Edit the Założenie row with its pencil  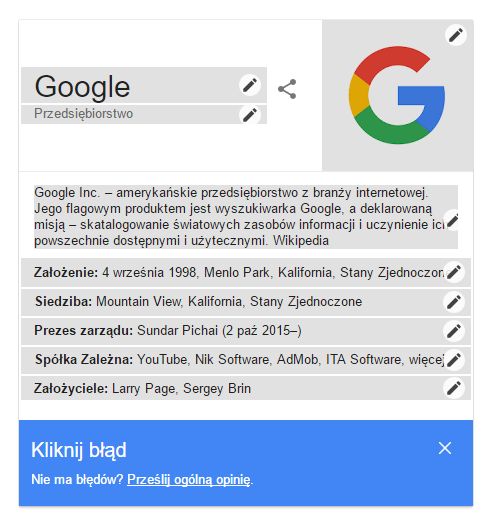[454, 272]
